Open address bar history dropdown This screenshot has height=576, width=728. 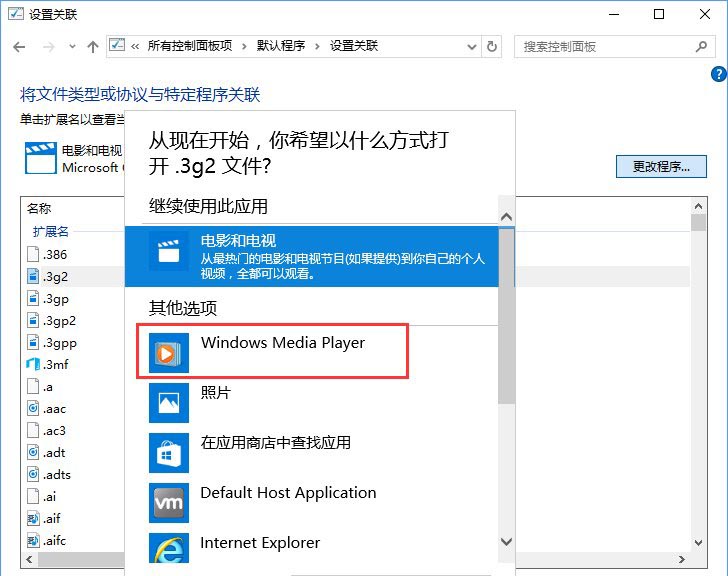coord(470,46)
